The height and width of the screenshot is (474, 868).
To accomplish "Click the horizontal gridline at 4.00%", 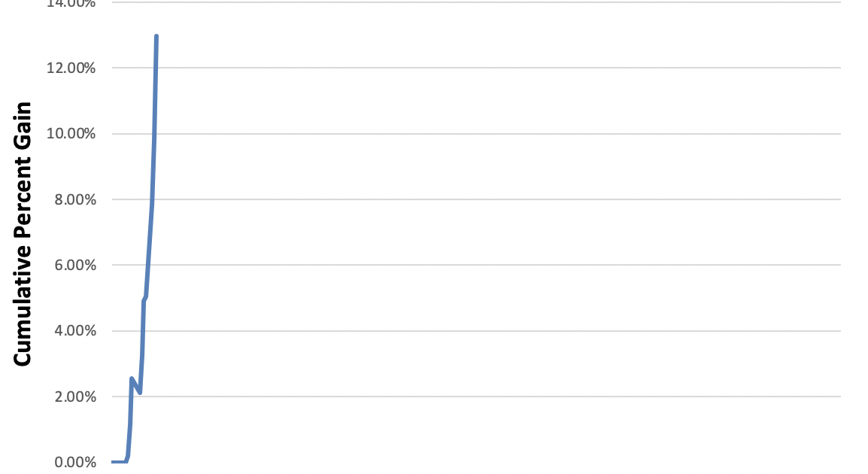I will [x=496, y=331].
